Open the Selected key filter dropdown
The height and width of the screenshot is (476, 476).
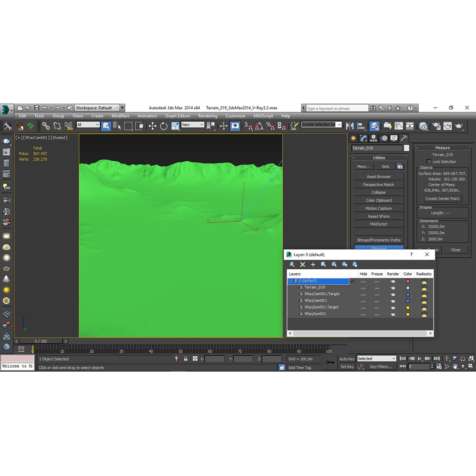point(377,358)
